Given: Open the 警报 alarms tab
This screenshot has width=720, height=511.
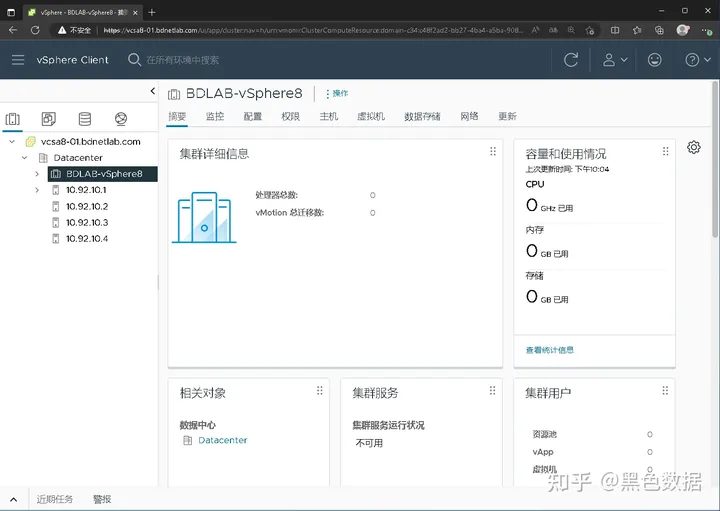Looking at the screenshot, I should (102, 499).
